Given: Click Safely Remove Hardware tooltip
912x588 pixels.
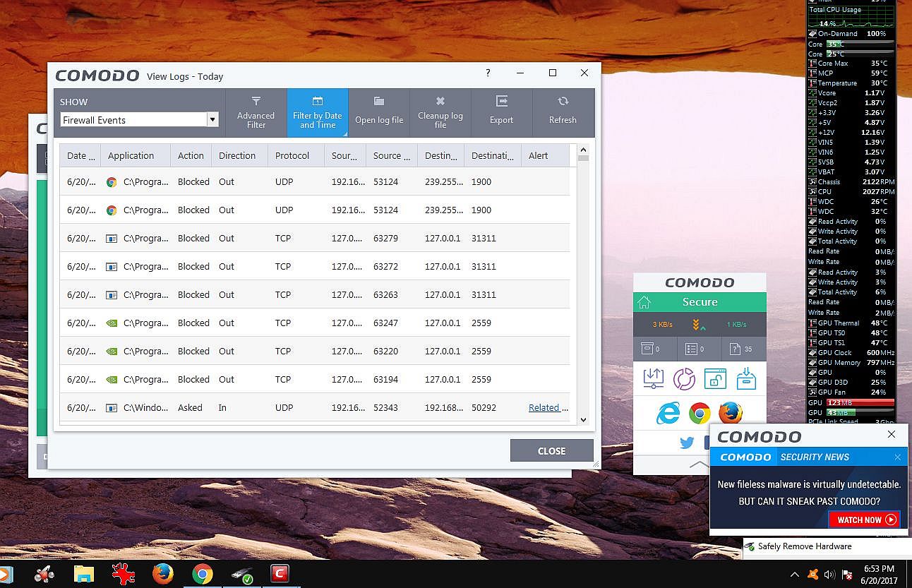Looking at the screenshot, I should point(805,546).
